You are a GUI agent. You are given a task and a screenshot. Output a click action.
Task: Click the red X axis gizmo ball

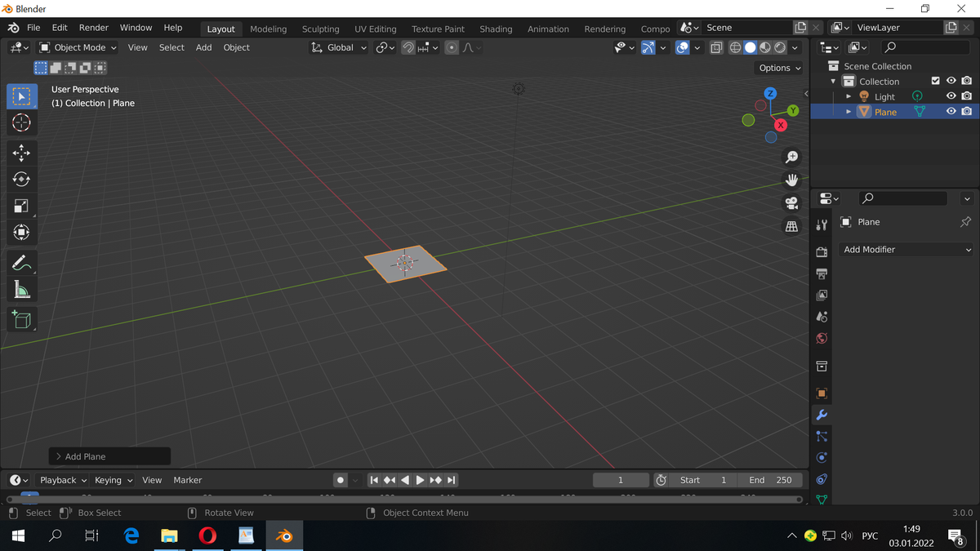(781, 125)
